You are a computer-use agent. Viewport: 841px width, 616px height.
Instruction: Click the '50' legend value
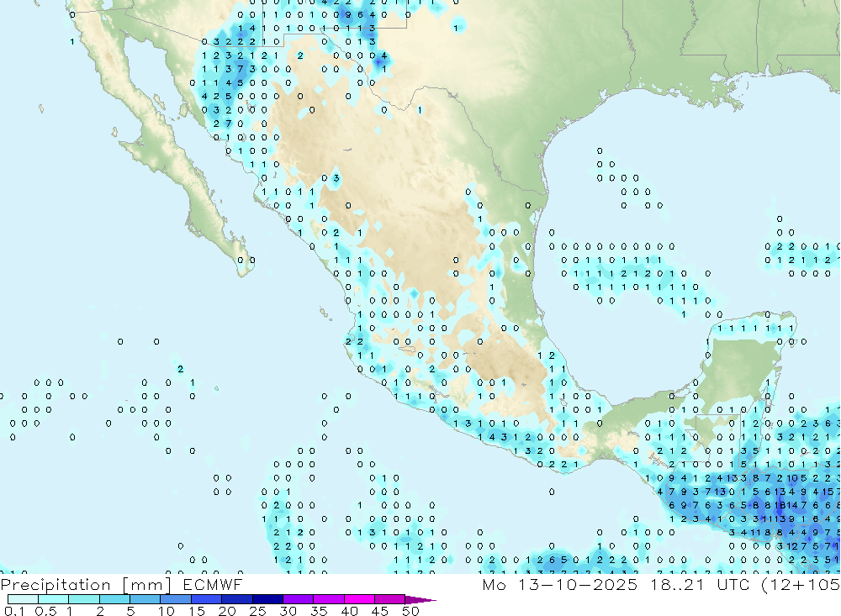[410, 611]
